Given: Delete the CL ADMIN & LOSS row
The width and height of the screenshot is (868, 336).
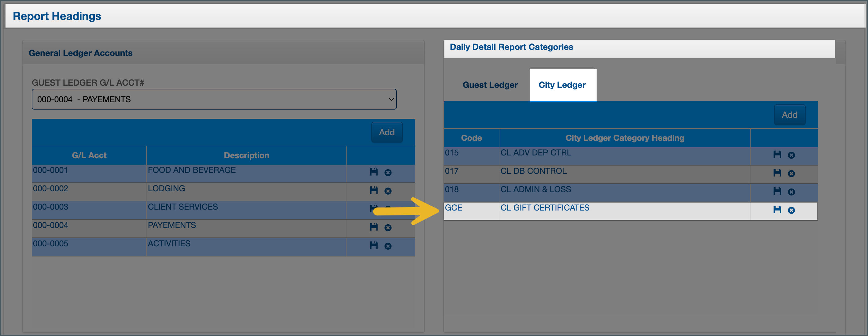Looking at the screenshot, I should [x=792, y=192].
